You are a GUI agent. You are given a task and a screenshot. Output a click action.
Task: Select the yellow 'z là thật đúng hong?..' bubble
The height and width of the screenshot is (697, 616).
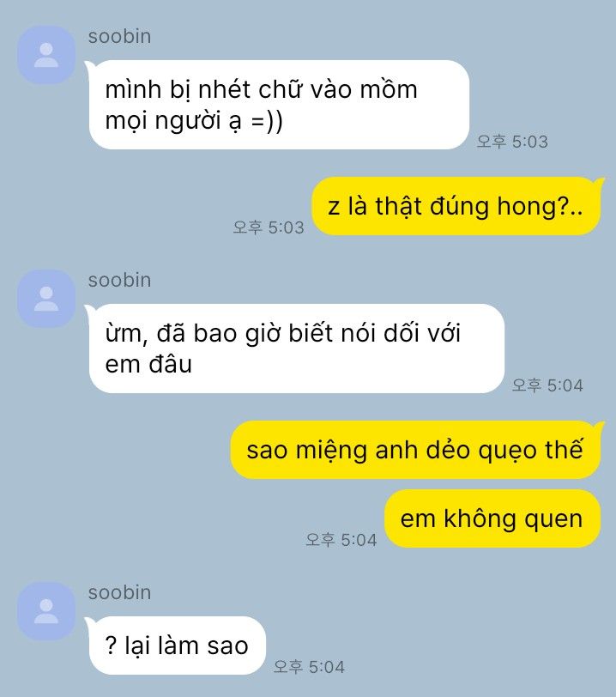(x=457, y=206)
